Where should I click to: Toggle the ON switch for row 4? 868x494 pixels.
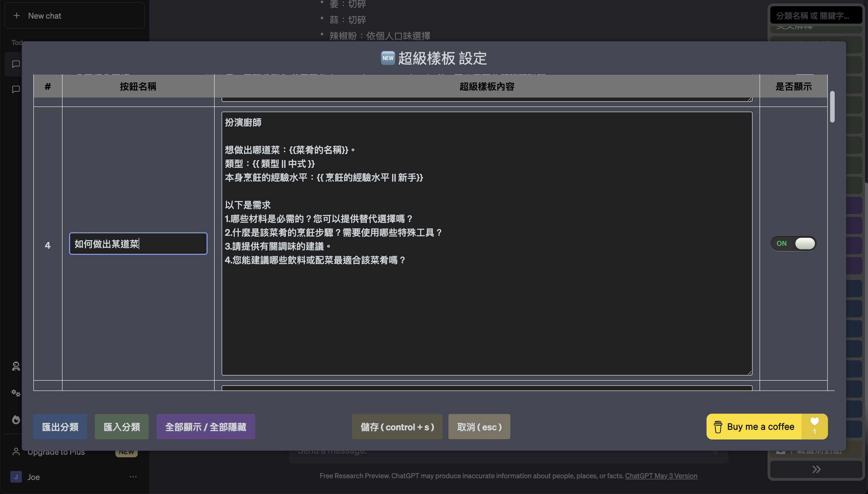tap(793, 244)
